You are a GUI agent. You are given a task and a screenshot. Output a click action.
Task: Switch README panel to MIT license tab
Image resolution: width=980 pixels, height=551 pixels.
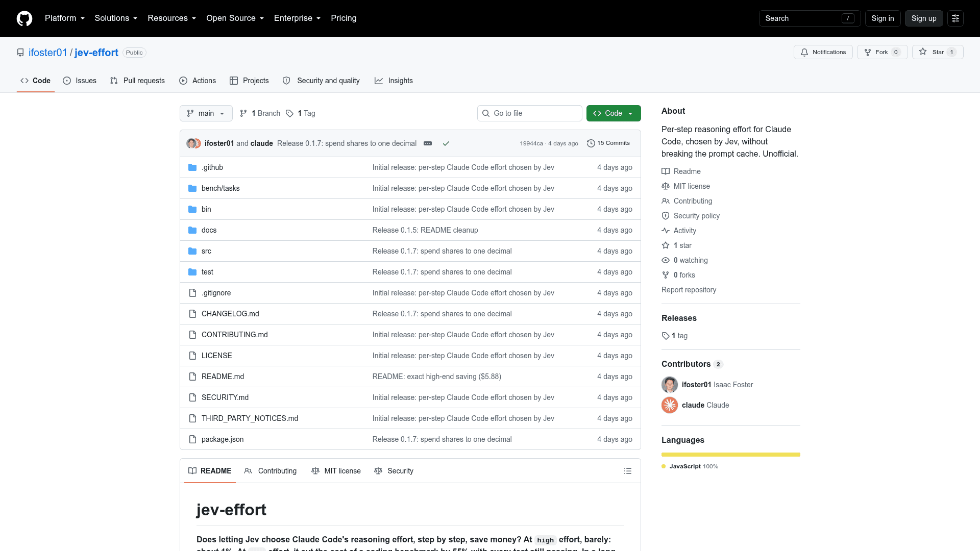336,471
